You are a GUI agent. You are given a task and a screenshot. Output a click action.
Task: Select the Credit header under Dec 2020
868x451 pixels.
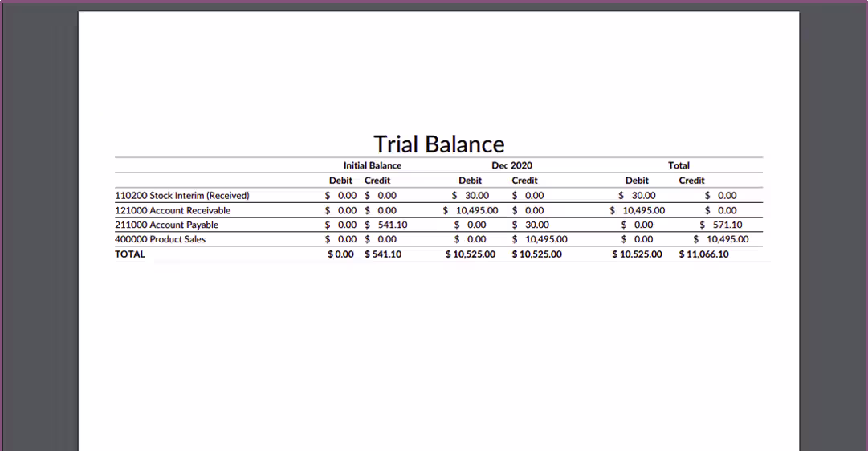(525, 181)
